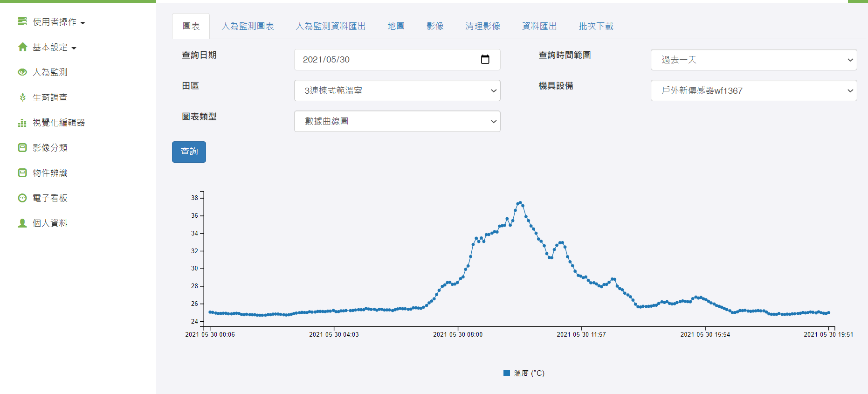Click the 視覺化編輯器 chart icon

[x=22, y=123]
